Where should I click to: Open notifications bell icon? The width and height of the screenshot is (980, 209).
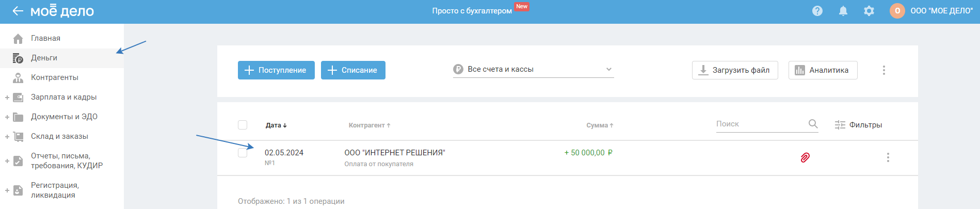(x=843, y=11)
